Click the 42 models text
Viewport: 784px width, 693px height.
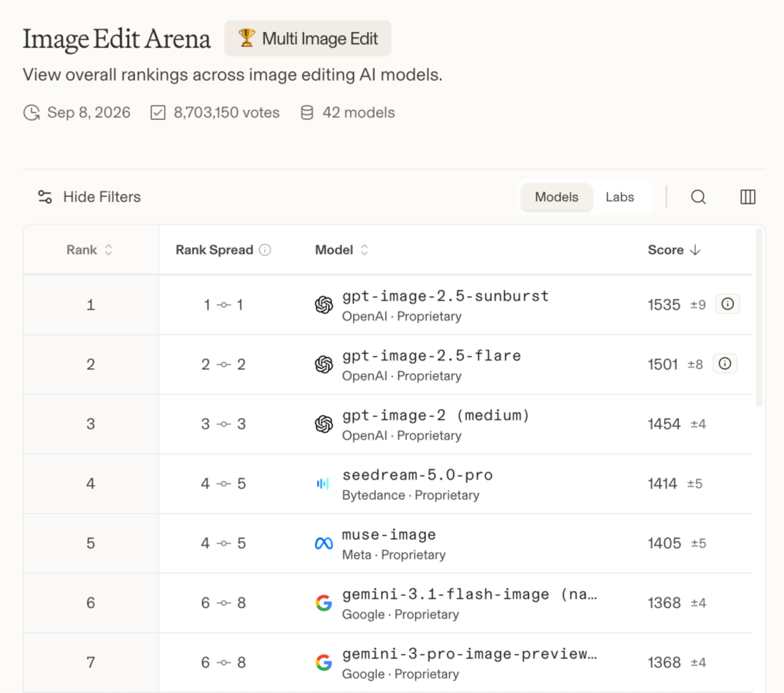coord(358,113)
